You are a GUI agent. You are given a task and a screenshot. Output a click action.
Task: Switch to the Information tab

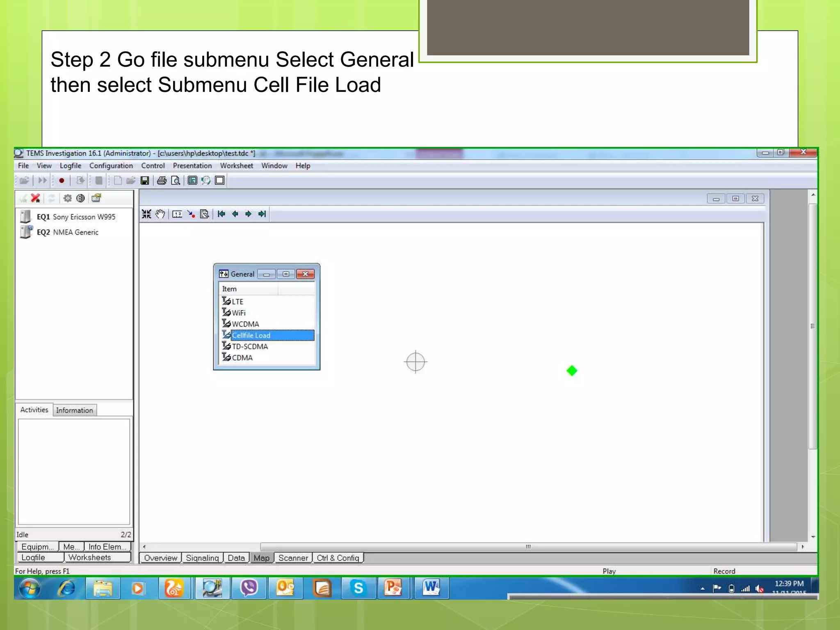(75, 410)
